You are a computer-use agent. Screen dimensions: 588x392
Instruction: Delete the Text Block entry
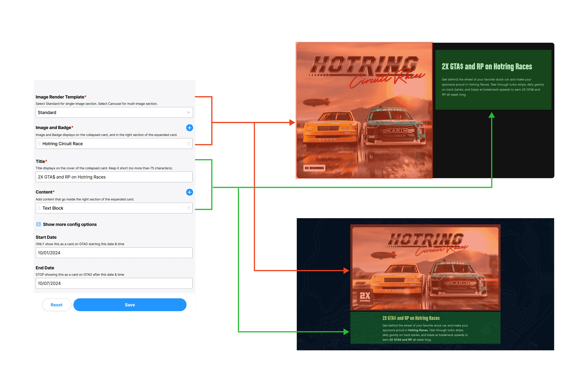click(189, 208)
